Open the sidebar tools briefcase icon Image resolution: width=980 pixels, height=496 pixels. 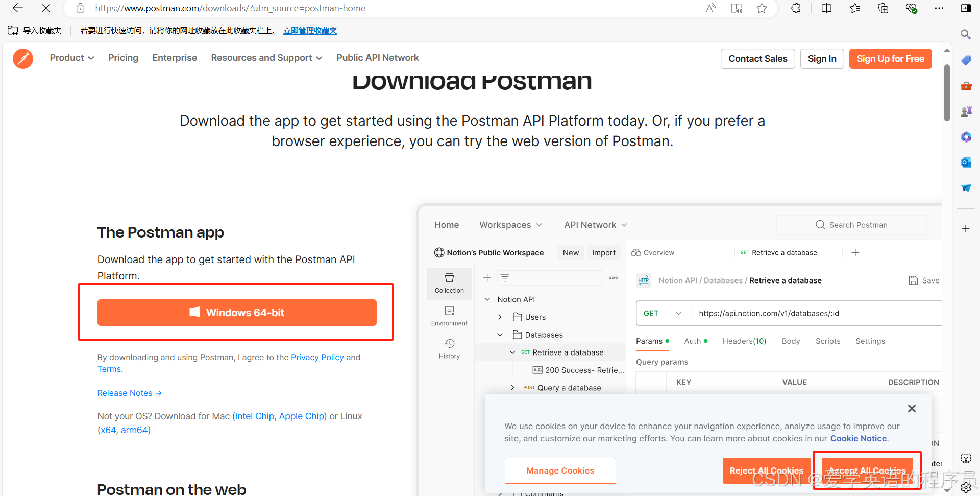966,86
